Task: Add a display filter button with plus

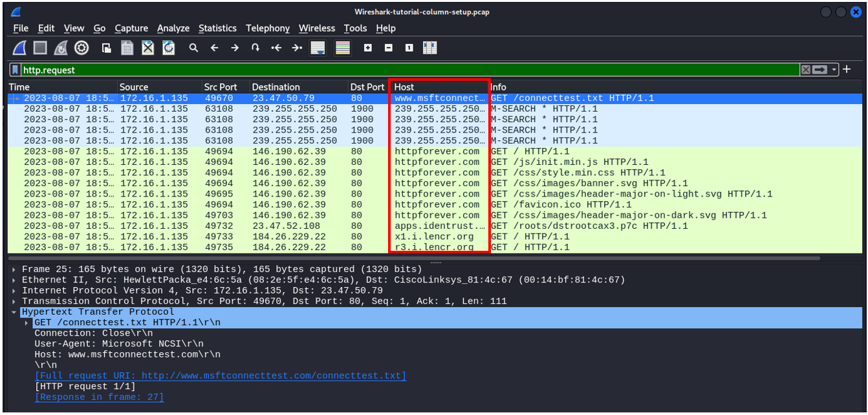Action: 847,69
